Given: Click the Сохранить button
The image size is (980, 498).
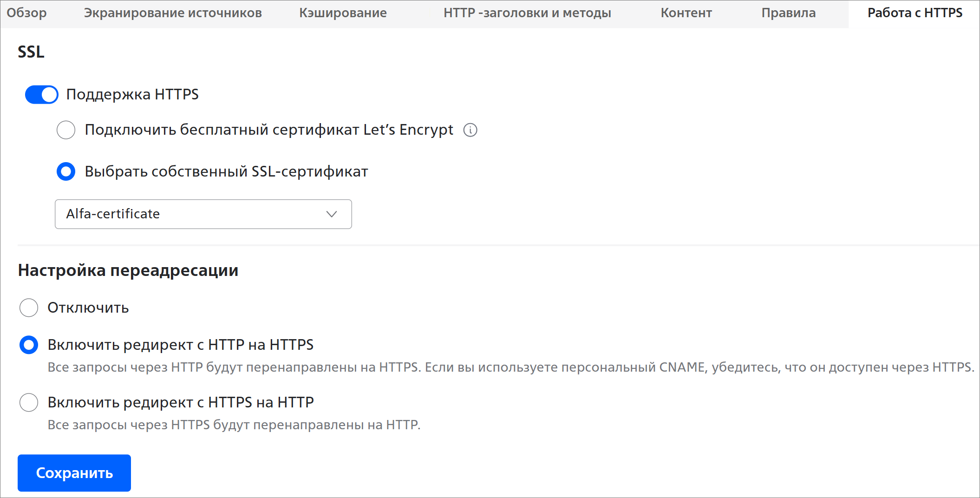Looking at the screenshot, I should tap(74, 473).
